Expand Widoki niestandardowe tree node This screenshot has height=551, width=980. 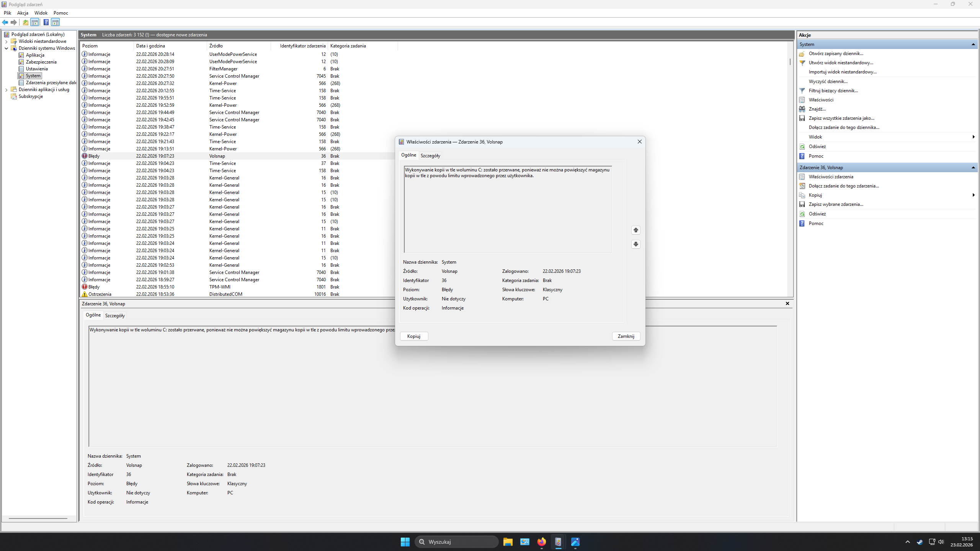6,41
